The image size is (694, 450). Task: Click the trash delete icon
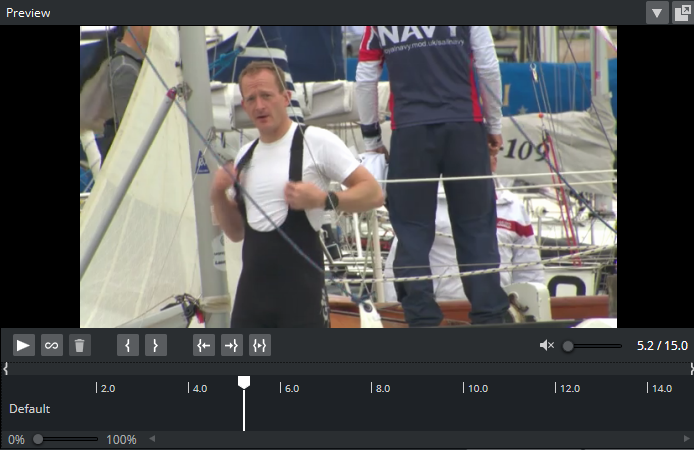tap(80, 345)
